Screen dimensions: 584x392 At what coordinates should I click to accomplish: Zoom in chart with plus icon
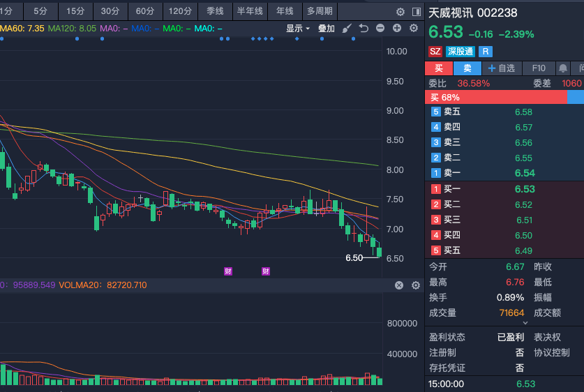tap(397, 28)
